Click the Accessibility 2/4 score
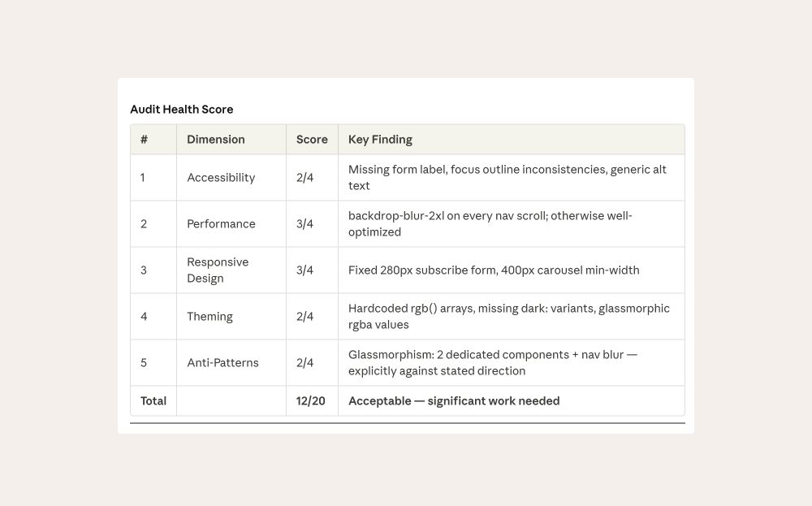 click(304, 177)
